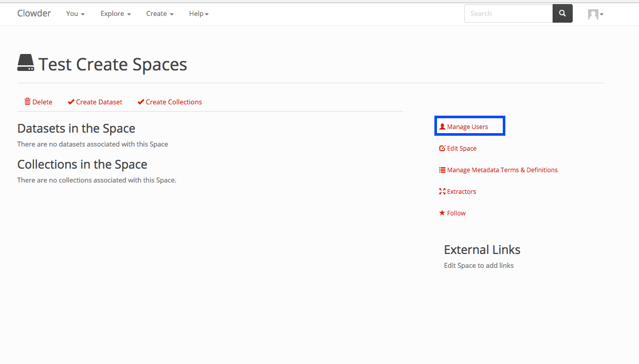Click the checkmark icon beside Create Collections

click(x=141, y=102)
